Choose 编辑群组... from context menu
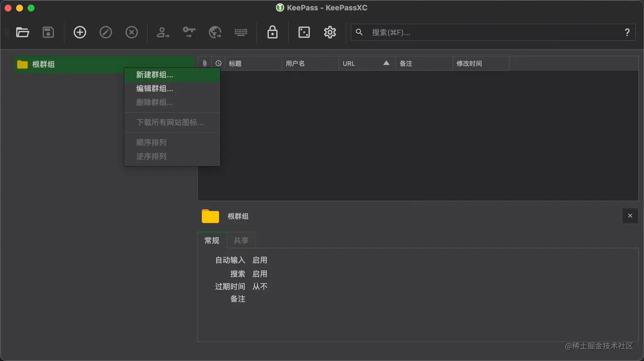Image resolution: width=644 pixels, height=361 pixels. tap(172, 89)
